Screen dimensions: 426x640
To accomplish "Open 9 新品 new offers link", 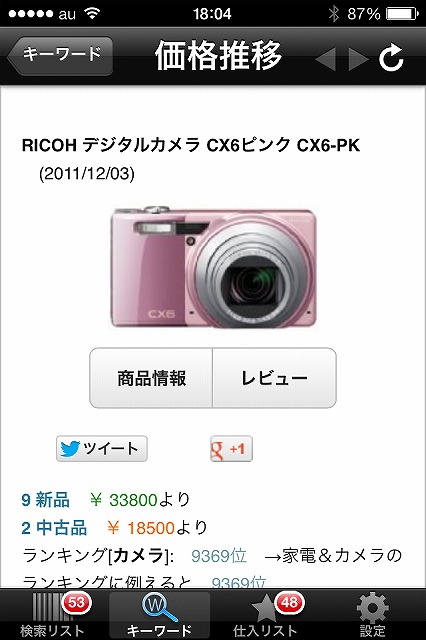I will click(x=45, y=500).
